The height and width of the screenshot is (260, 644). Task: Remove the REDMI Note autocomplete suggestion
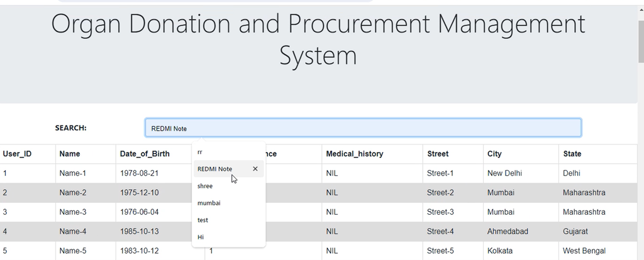tap(255, 168)
